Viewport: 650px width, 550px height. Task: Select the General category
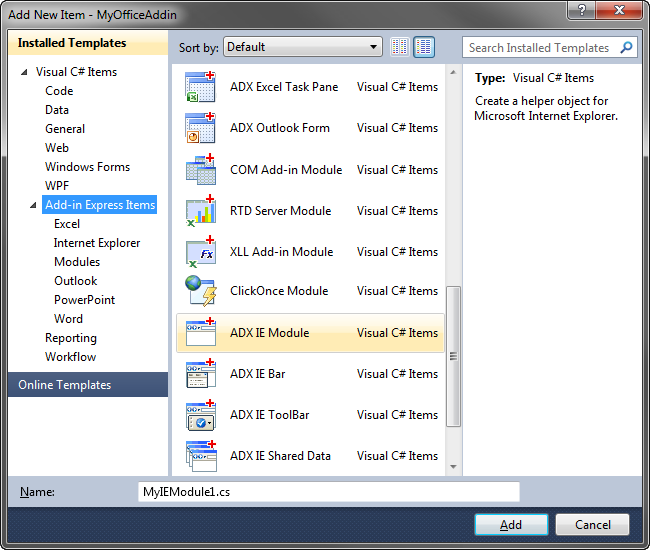65,129
